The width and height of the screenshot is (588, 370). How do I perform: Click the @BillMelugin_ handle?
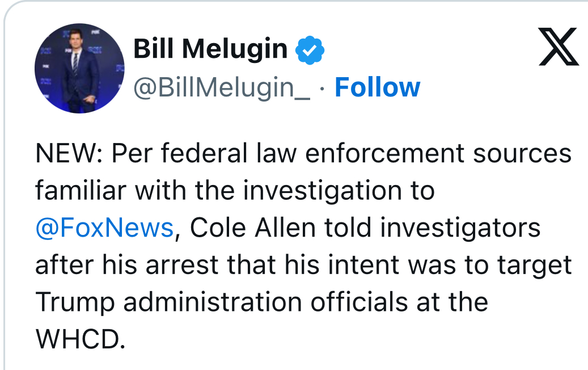click(221, 88)
